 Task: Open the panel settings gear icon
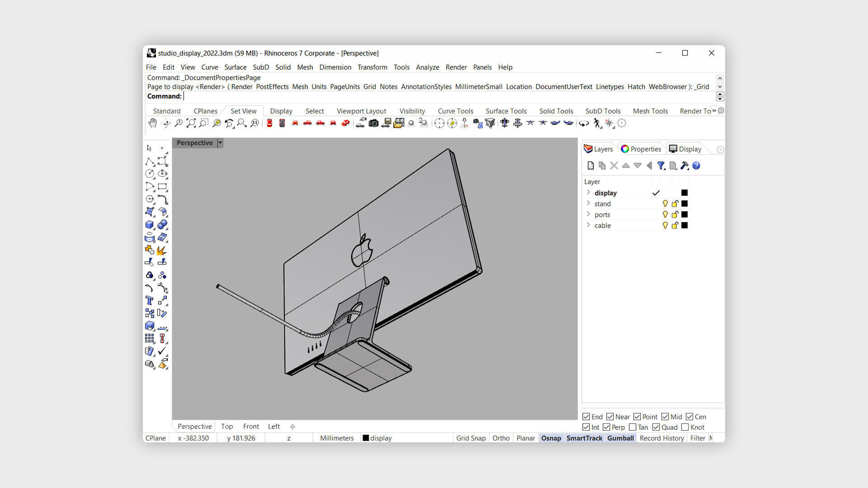[x=721, y=150]
